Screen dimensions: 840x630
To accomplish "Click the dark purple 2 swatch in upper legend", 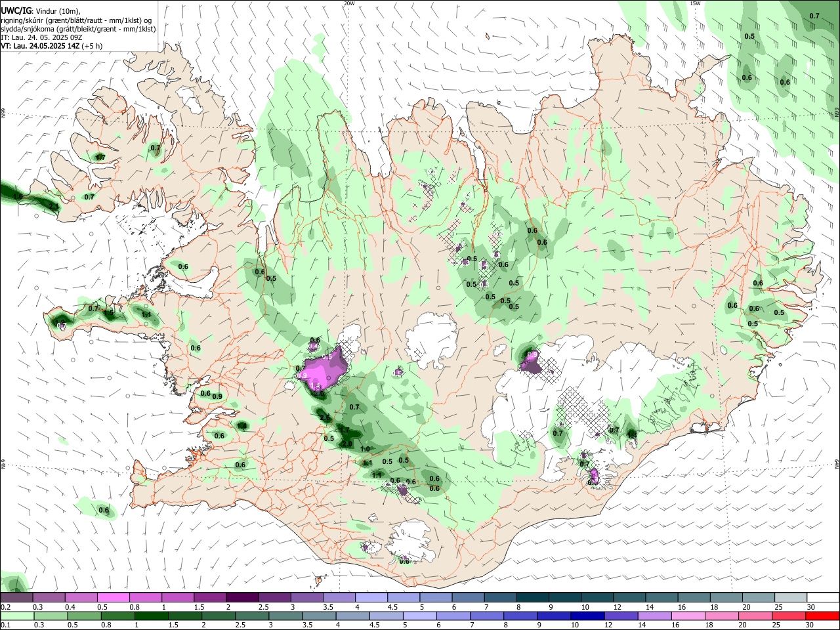I will tap(242, 598).
